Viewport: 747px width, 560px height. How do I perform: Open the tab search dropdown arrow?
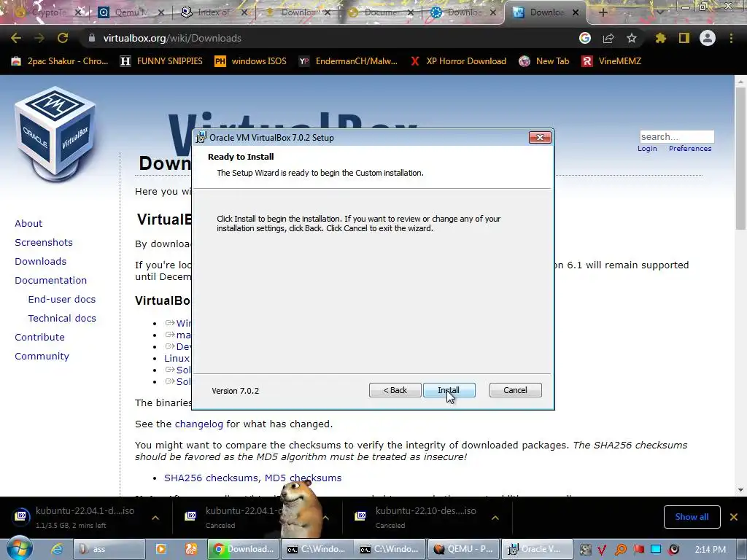[659, 12]
